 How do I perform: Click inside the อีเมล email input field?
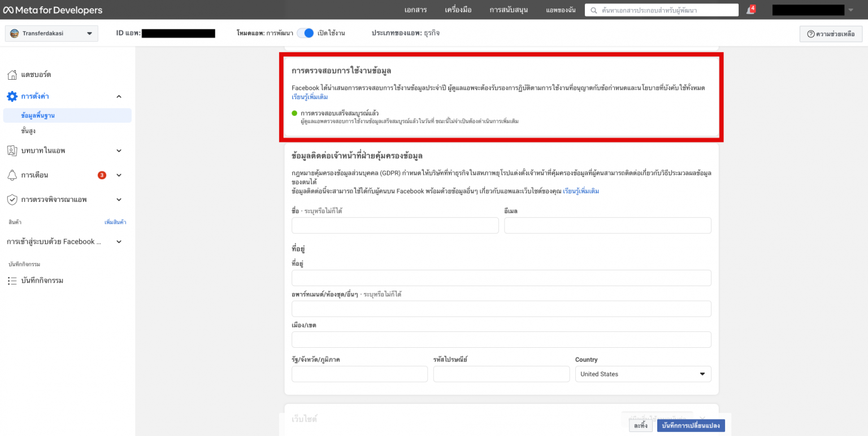point(607,225)
